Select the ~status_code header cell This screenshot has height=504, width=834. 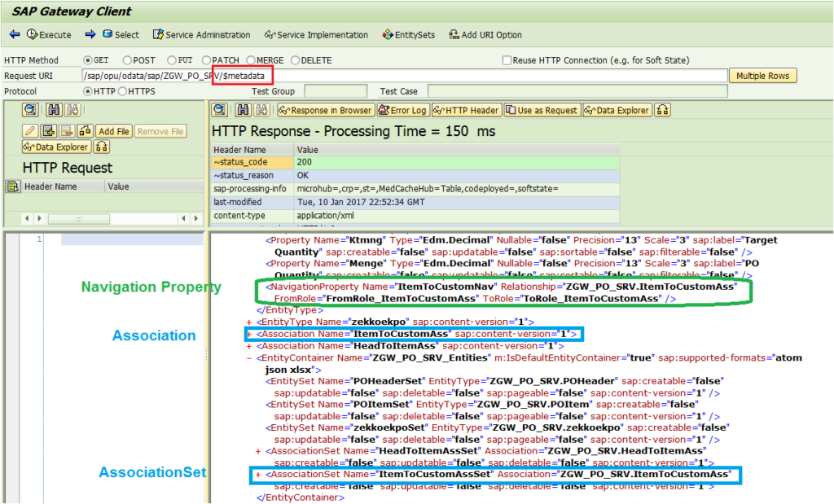pyautogui.click(x=252, y=162)
